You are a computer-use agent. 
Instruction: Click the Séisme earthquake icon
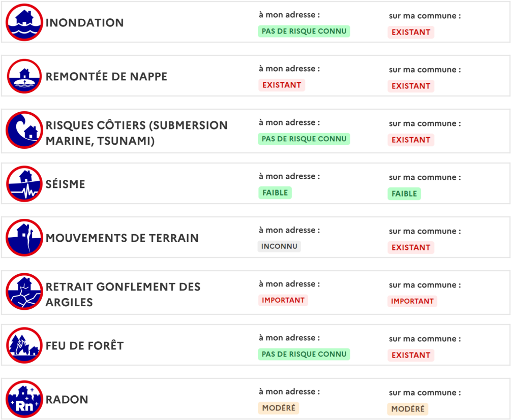(24, 184)
